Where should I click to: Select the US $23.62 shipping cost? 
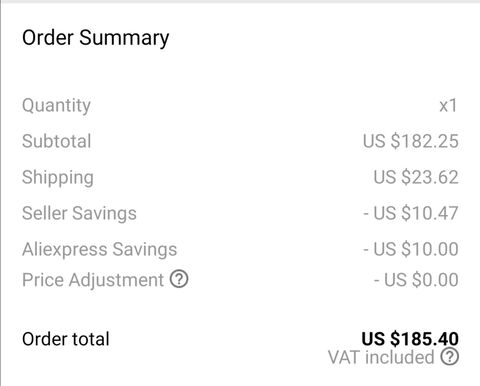416,177
